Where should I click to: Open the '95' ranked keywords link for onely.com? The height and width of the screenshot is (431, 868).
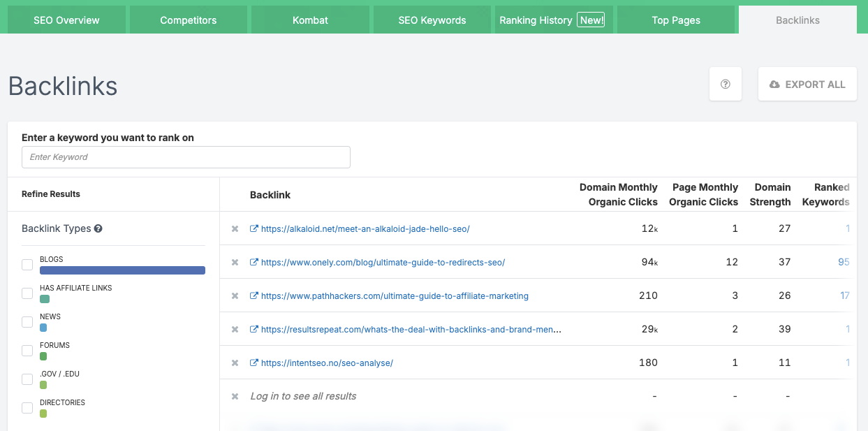click(x=844, y=262)
